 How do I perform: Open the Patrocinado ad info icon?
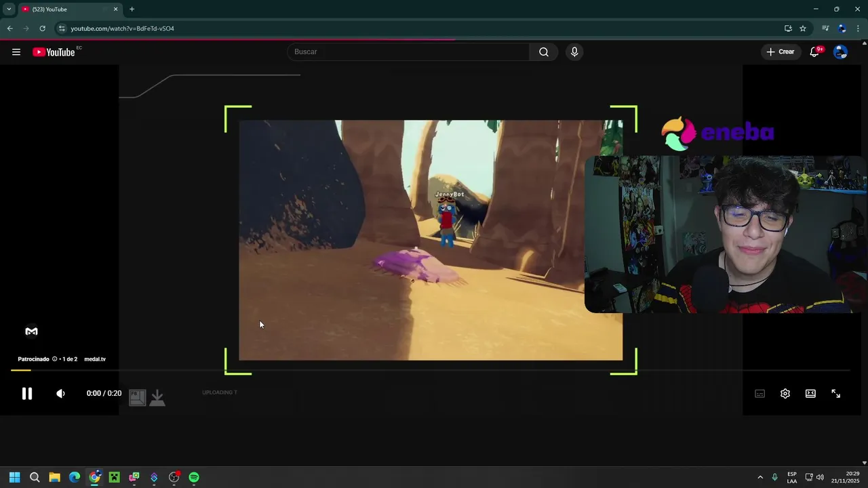click(54, 359)
